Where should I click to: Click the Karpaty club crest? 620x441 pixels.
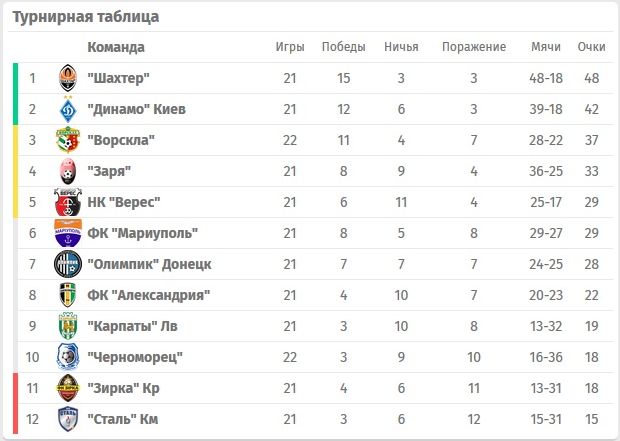pyautogui.click(x=68, y=326)
